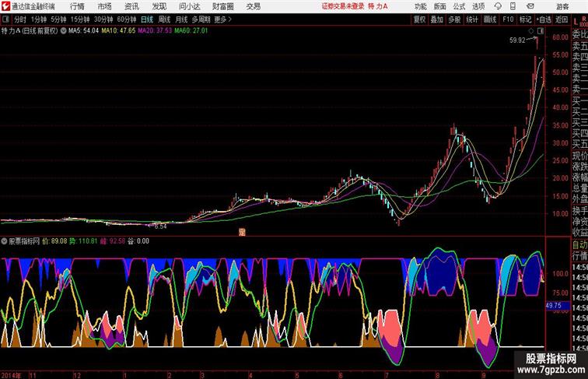Click the 返回 back button
Viewport: 588px width, 379px height.
click(x=562, y=19)
